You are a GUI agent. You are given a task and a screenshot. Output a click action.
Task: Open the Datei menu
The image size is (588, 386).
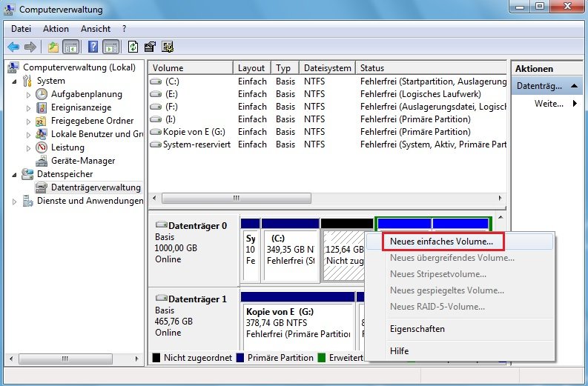point(21,29)
